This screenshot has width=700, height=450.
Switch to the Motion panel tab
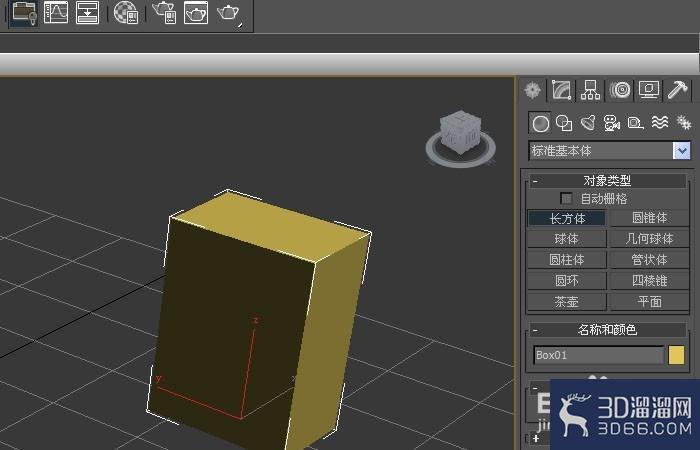(x=620, y=90)
